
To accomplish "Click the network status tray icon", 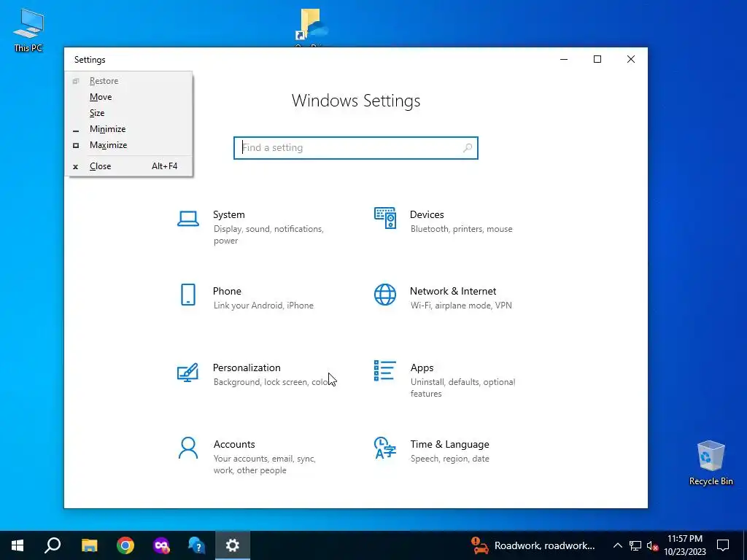I will point(635,545).
